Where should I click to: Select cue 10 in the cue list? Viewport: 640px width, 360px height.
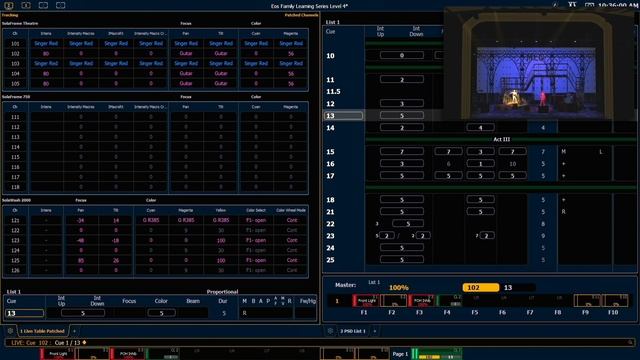point(330,56)
